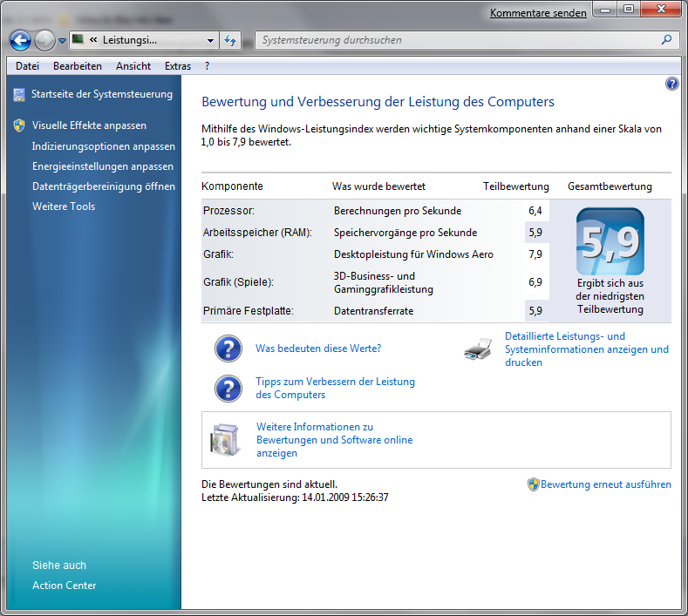Open Tipps zum Verbessern der Leistung link
This screenshot has width=688, height=616.
pyautogui.click(x=335, y=388)
